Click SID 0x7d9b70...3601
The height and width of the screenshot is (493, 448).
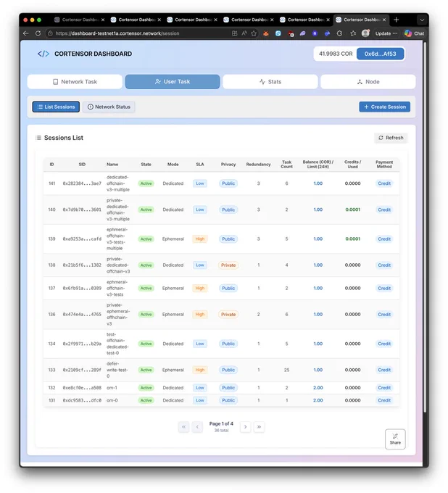(82, 210)
